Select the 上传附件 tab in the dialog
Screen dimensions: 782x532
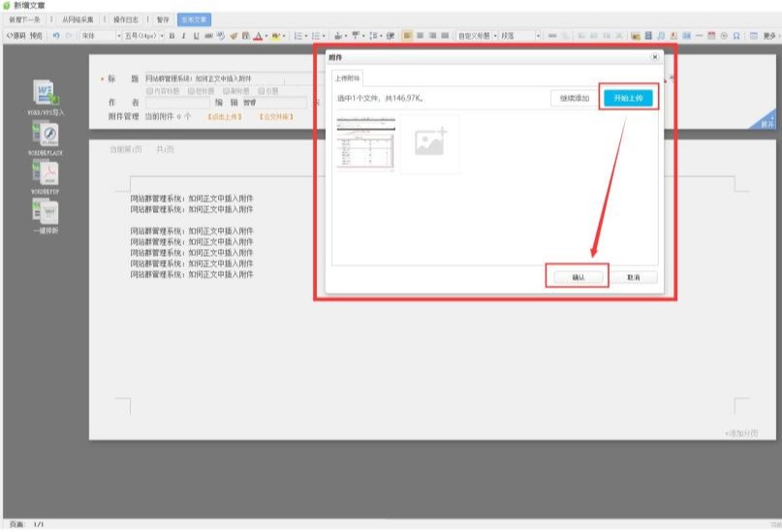[346, 78]
